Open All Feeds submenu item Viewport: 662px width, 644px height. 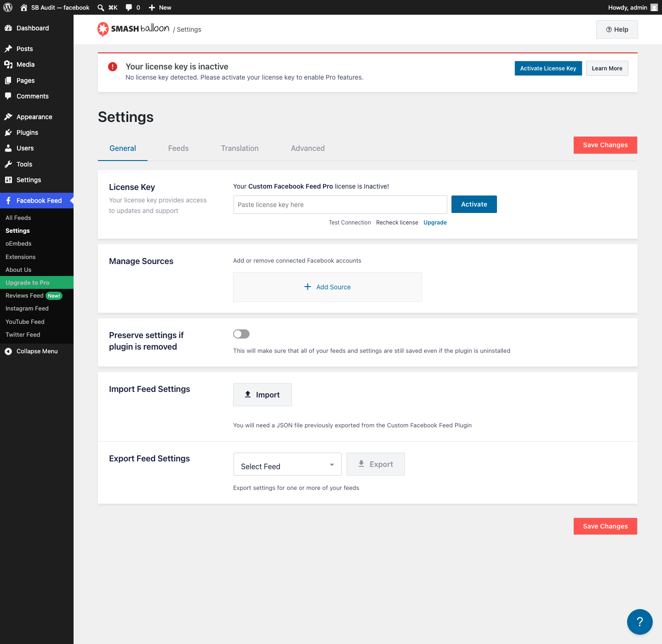37,218
